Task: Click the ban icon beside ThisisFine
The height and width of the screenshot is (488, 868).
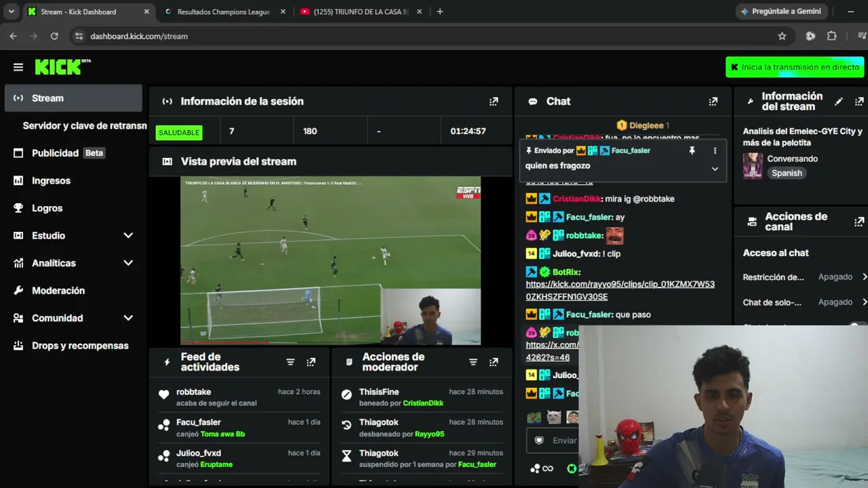Action: (347, 394)
